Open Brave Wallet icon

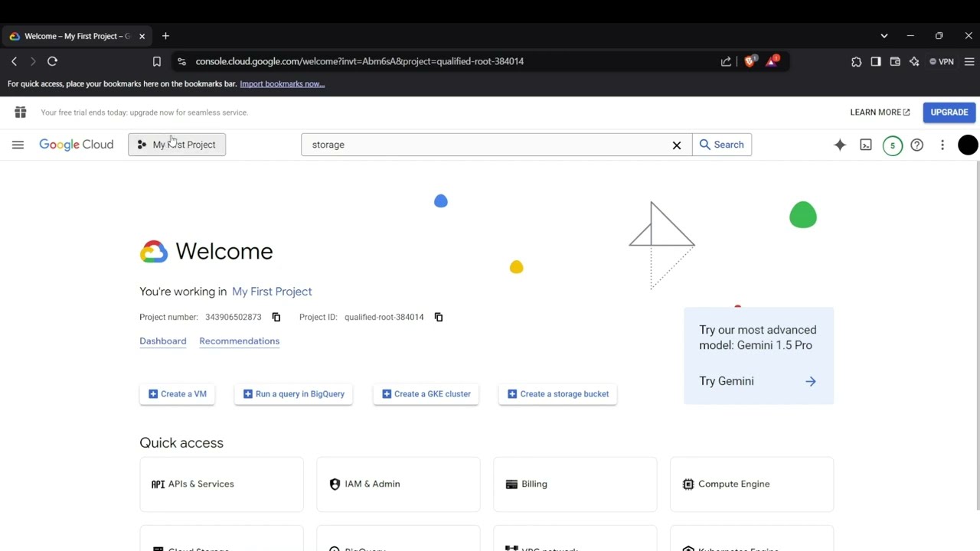point(895,61)
